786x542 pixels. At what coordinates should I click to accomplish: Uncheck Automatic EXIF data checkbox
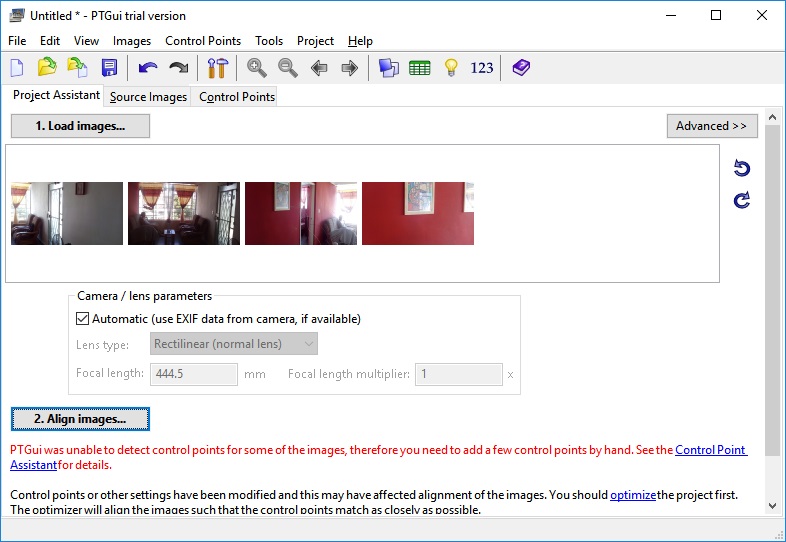click(x=83, y=318)
